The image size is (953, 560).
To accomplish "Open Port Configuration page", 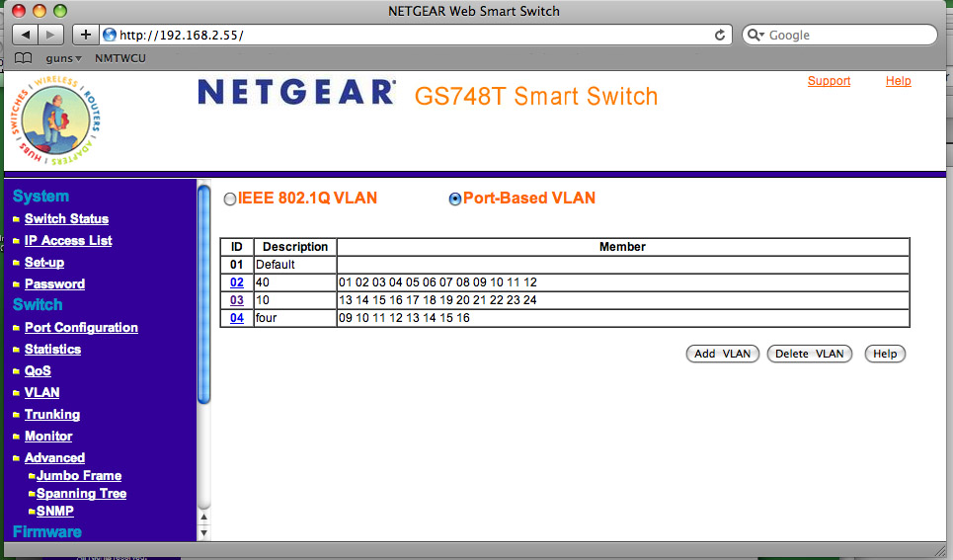I will pos(81,328).
